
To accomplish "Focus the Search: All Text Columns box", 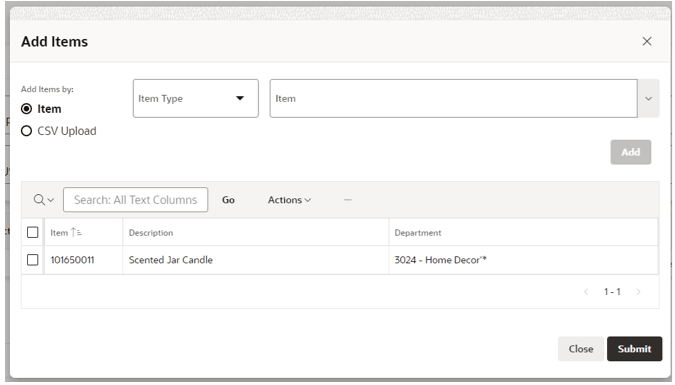I will point(135,200).
